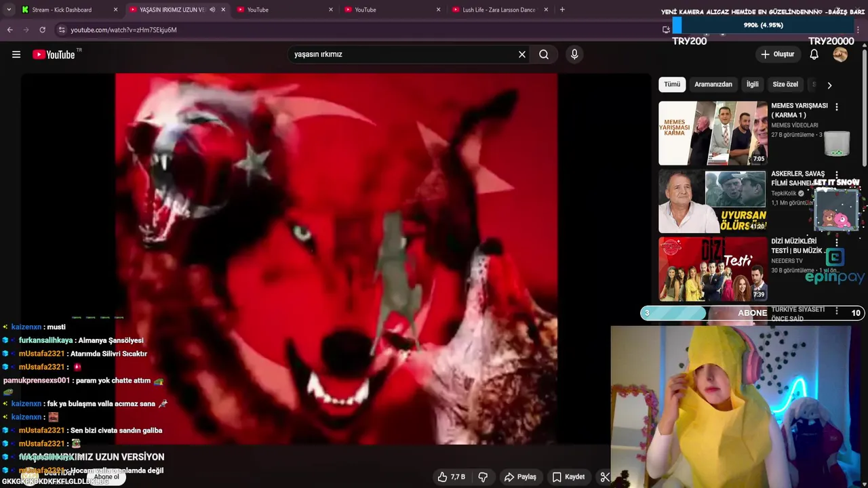This screenshot has width=868, height=488.
Task: Dislike the video with thumbs down
Action: click(483, 477)
